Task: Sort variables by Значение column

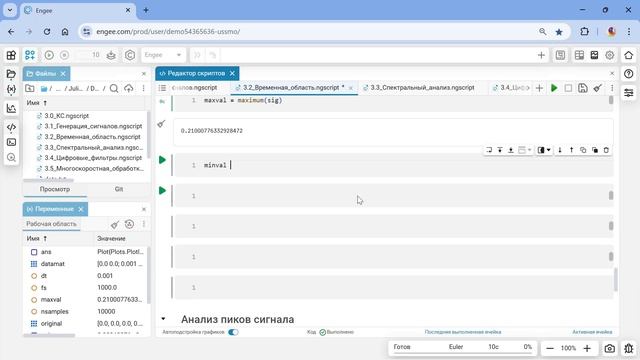Action: tap(111, 238)
